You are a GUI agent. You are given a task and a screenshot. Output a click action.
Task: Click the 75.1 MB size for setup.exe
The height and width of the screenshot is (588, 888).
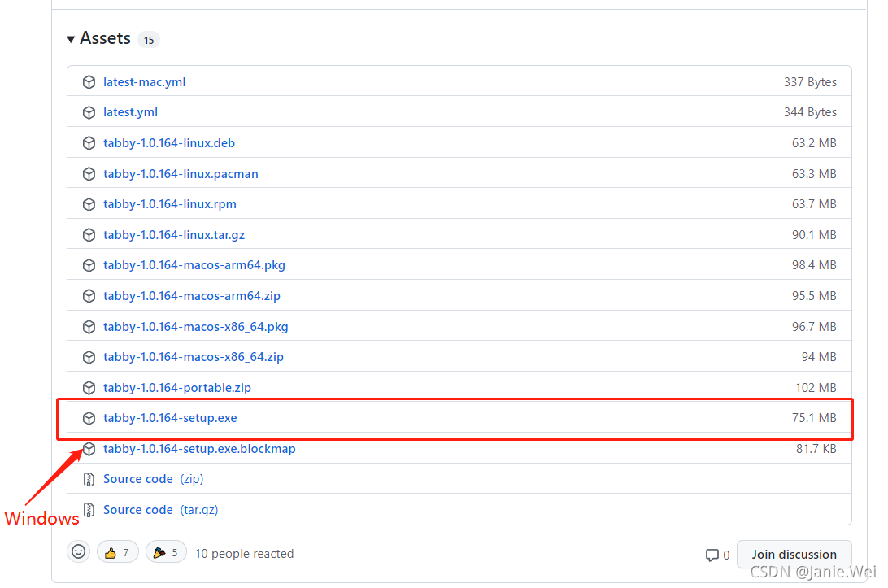coord(814,418)
